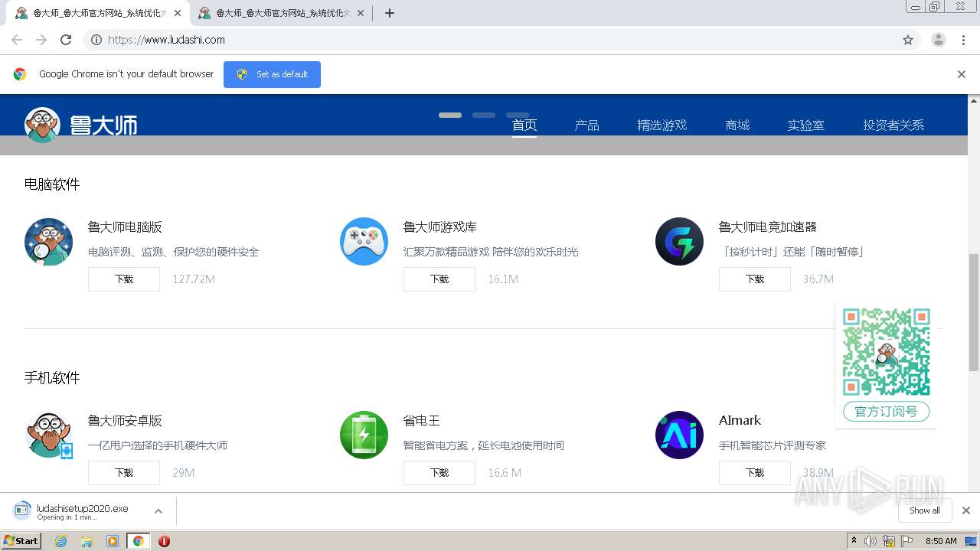Open the media player taskbar icon
Viewport: 980px width, 551px height.
[113, 541]
